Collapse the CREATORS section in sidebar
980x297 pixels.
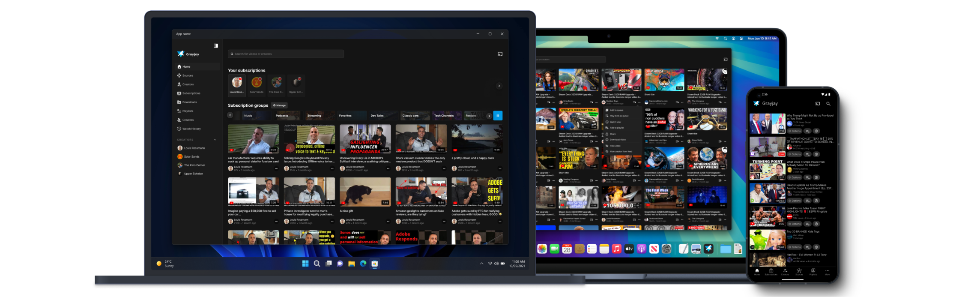coord(215,140)
